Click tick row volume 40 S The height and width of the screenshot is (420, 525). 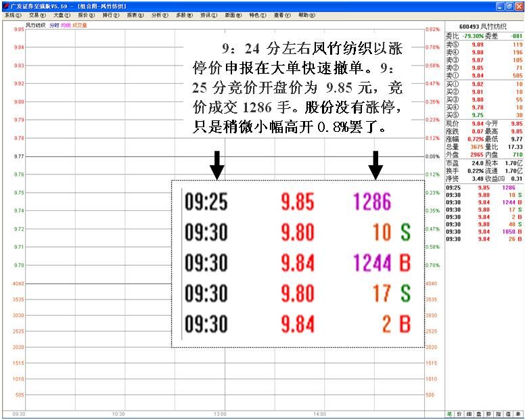(516, 225)
